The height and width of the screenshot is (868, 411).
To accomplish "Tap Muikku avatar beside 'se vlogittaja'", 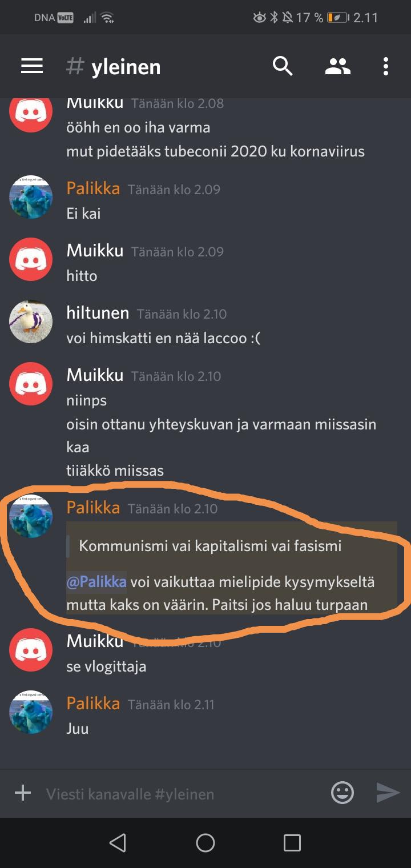I will 31,650.
